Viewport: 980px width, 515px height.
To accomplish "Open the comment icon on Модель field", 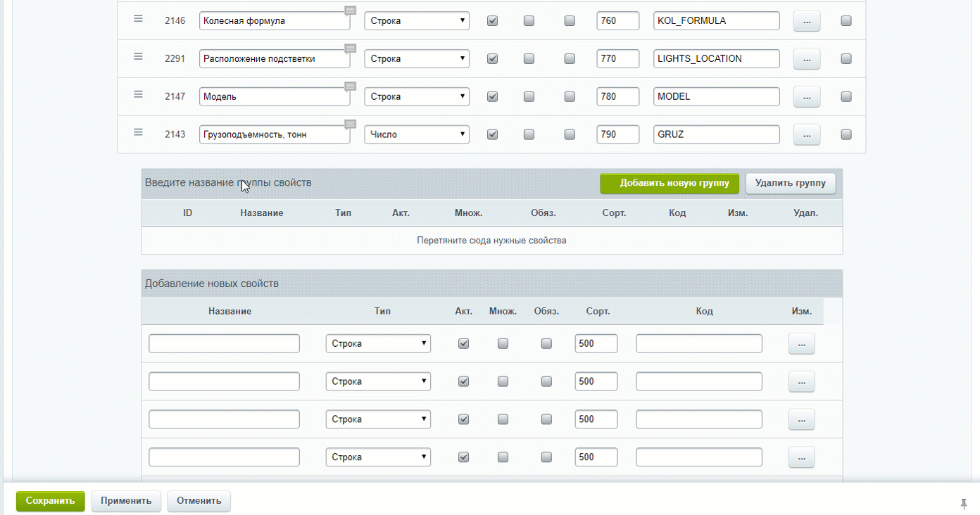I will pos(350,87).
